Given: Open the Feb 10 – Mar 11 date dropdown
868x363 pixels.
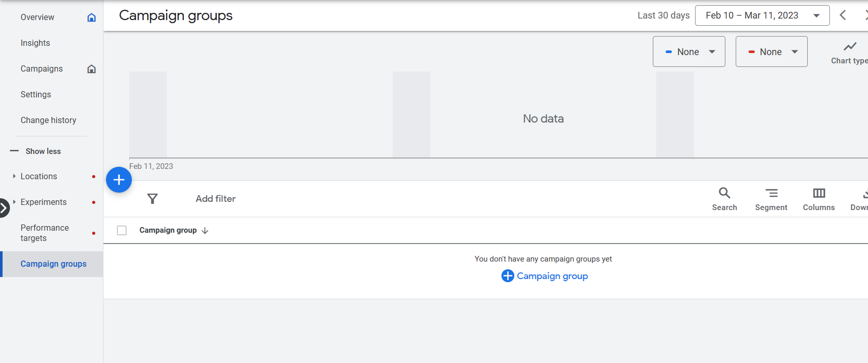Looking at the screenshot, I should (762, 15).
